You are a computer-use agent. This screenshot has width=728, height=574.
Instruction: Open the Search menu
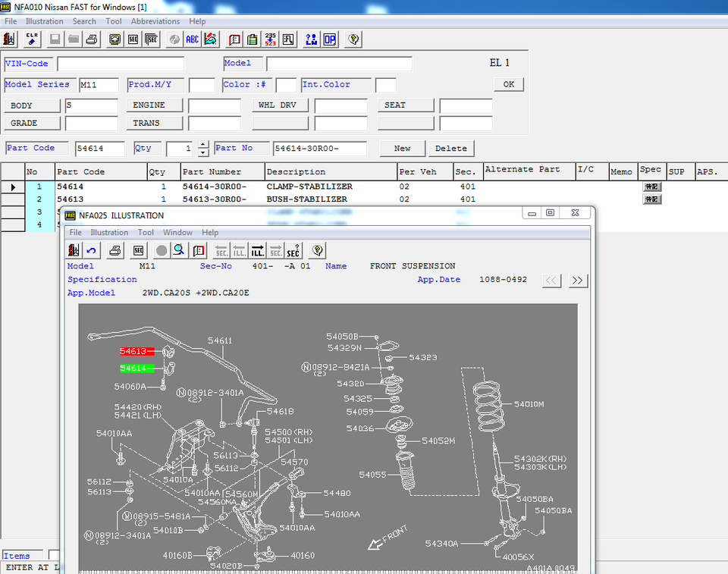tap(84, 21)
